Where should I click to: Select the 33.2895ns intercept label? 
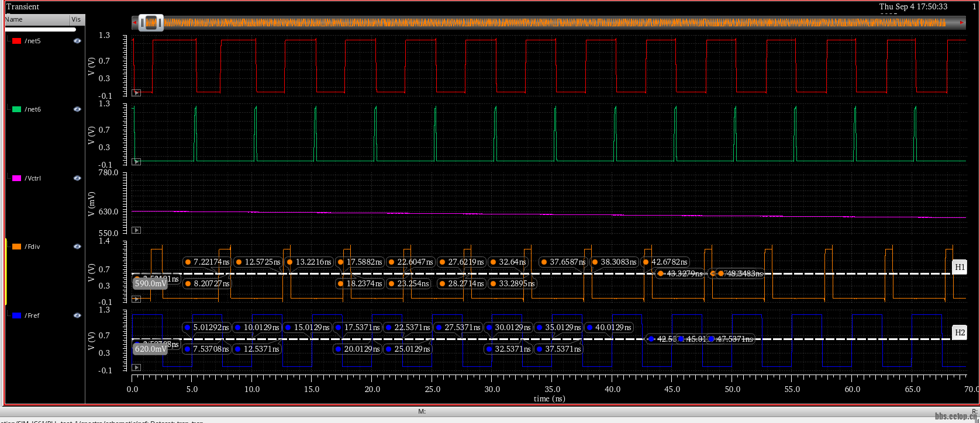click(x=512, y=283)
